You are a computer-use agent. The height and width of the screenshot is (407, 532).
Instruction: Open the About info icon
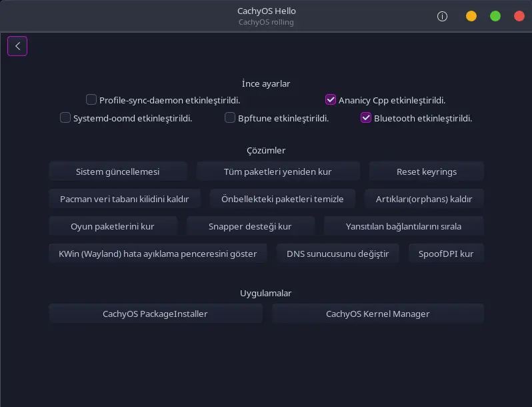point(442,16)
